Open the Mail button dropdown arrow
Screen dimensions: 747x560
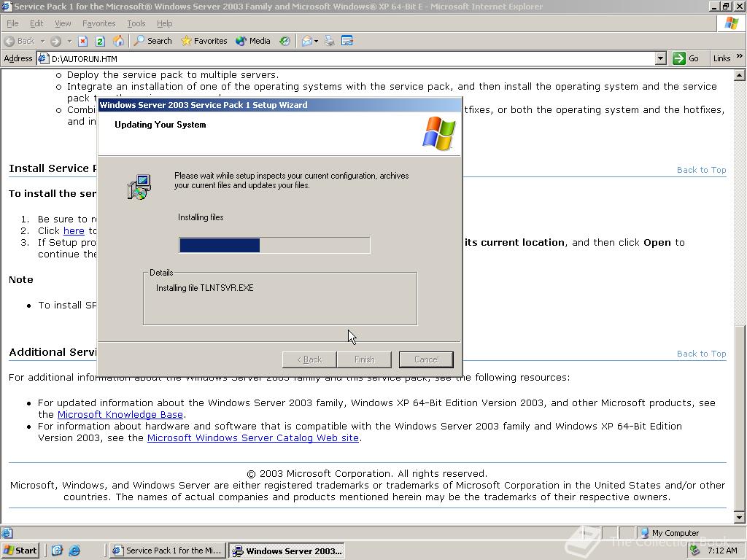pos(316,41)
